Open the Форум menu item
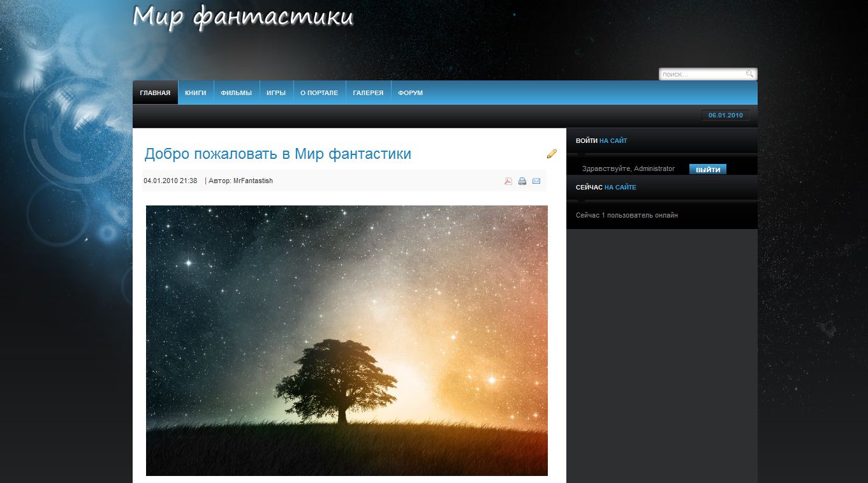 [x=410, y=93]
